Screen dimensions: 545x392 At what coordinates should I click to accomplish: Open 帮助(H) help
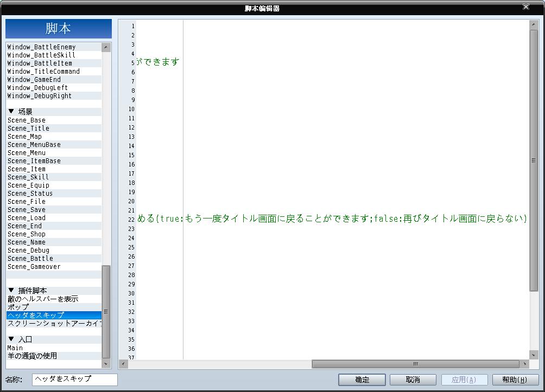[x=515, y=380]
